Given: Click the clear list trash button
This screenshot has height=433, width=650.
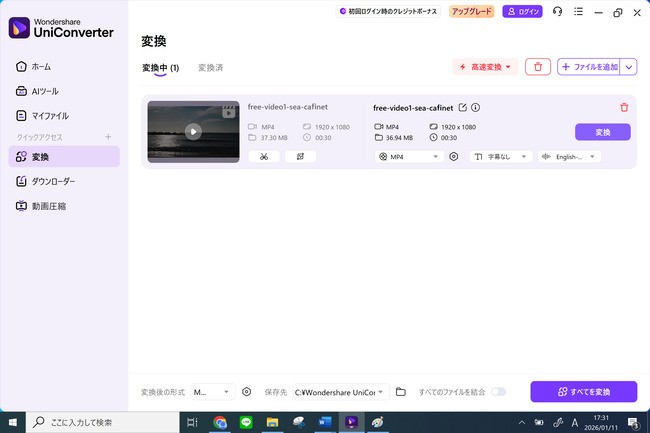Looking at the screenshot, I should (x=538, y=67).
